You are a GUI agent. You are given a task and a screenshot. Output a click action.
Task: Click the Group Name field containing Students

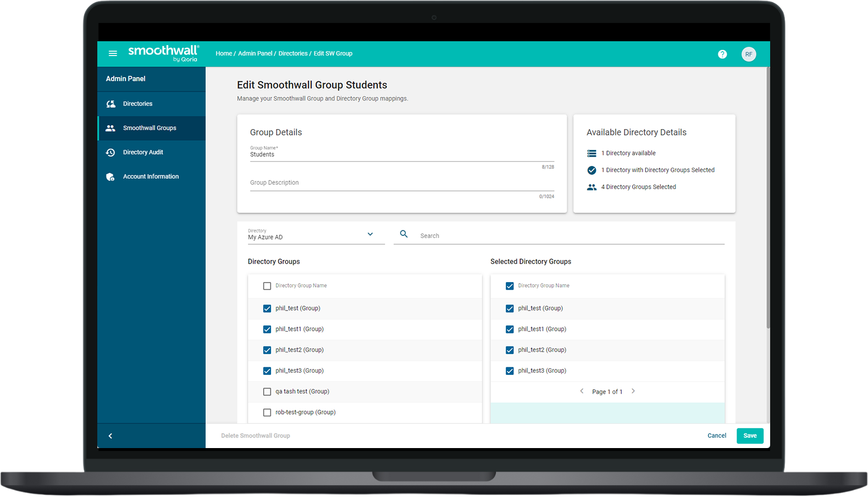pyautogui.click(x=402, y=153)
